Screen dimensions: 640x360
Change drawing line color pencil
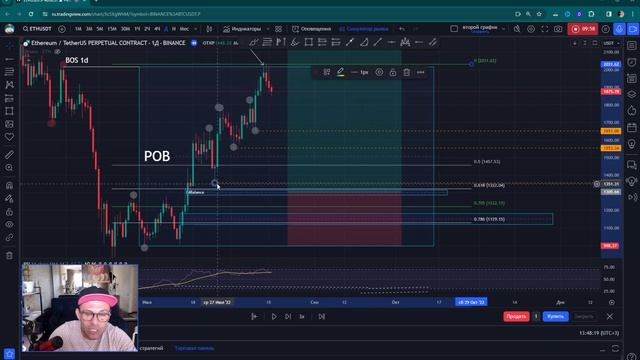[340, 72]
